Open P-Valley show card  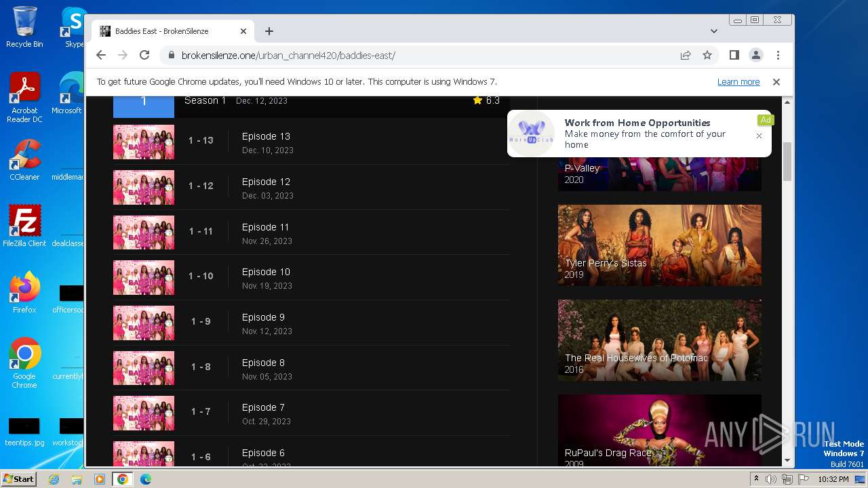660,174
